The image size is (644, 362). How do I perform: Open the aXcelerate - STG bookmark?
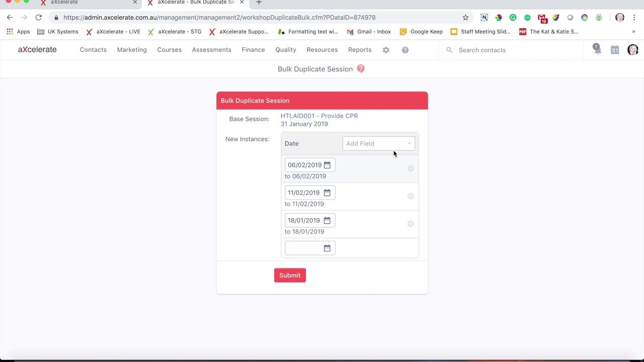[175, 32]
